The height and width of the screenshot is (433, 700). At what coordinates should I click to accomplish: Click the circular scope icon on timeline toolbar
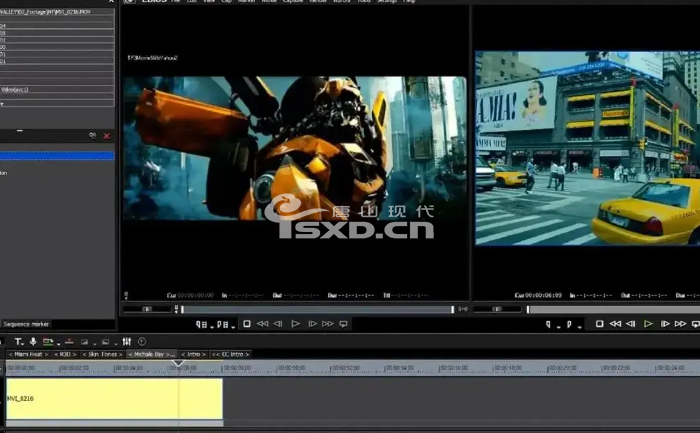tap(142, 341)
